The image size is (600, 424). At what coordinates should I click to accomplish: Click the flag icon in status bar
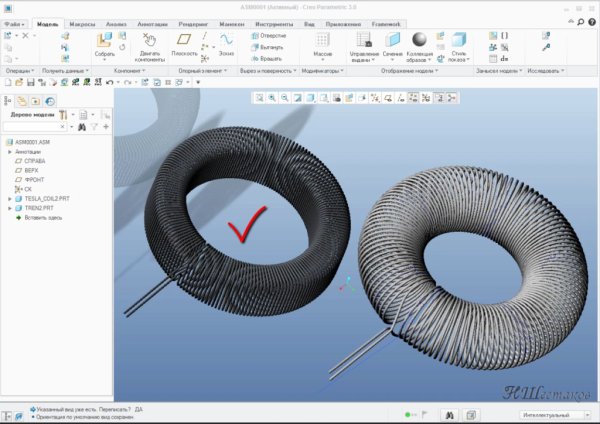pyautogui.click(x=424, y=414)
